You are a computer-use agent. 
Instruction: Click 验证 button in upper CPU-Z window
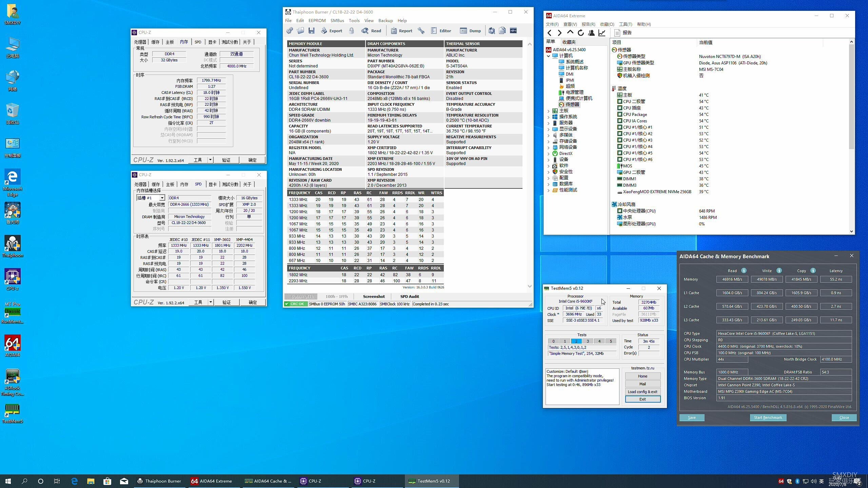pos(226,160)
